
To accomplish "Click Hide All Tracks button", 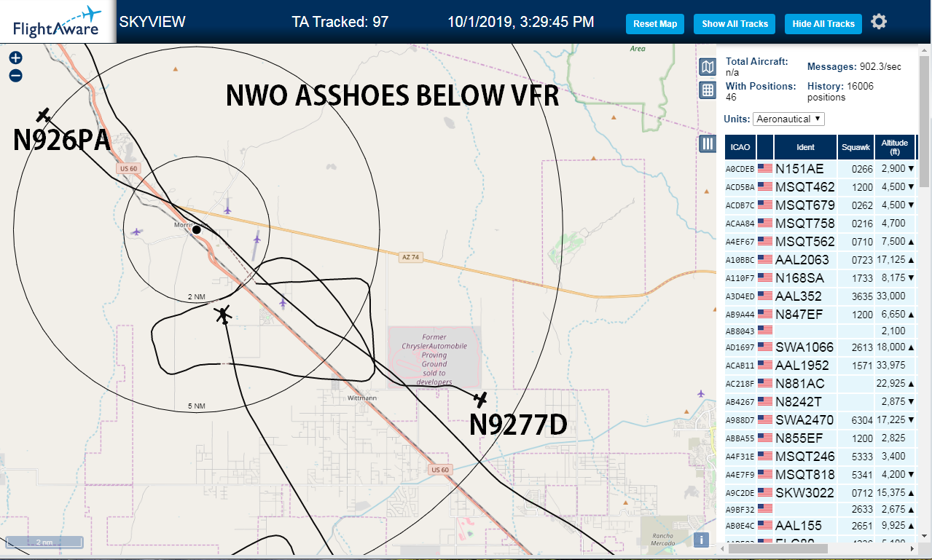I will pos(823,24).
